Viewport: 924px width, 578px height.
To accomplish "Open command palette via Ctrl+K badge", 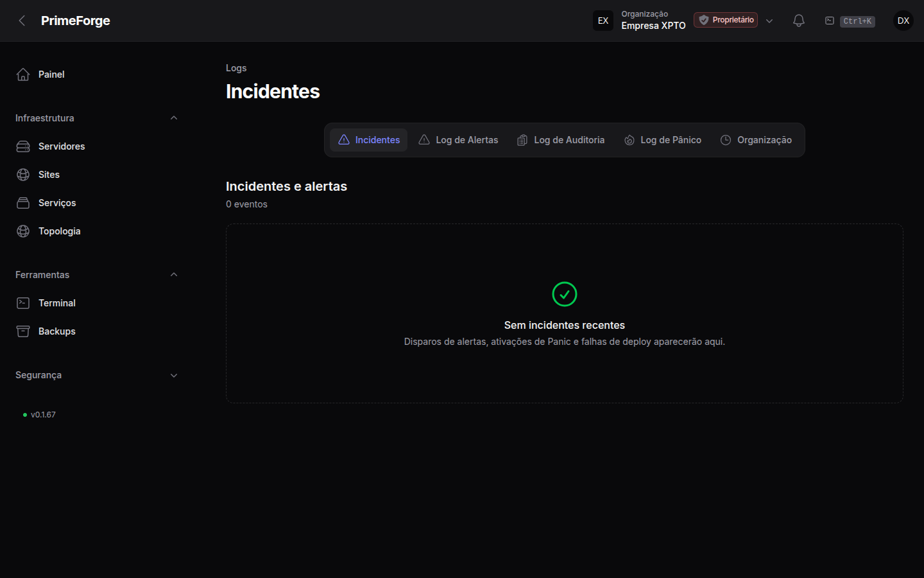I will [x=857, y=21].
